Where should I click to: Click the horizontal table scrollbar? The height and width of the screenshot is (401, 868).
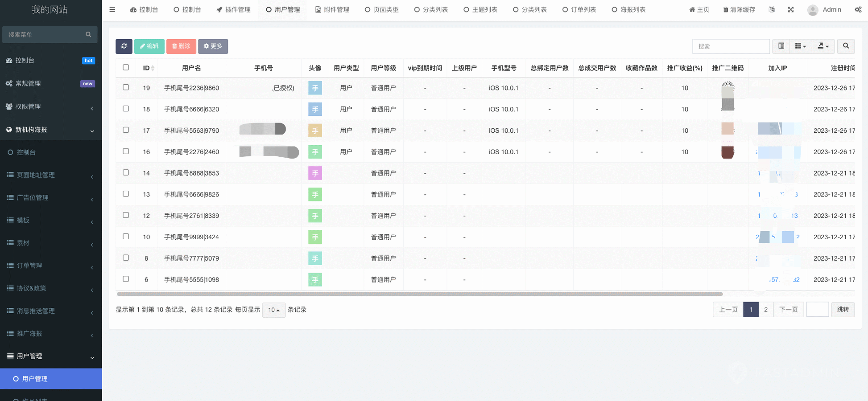(x=419, y=294)
